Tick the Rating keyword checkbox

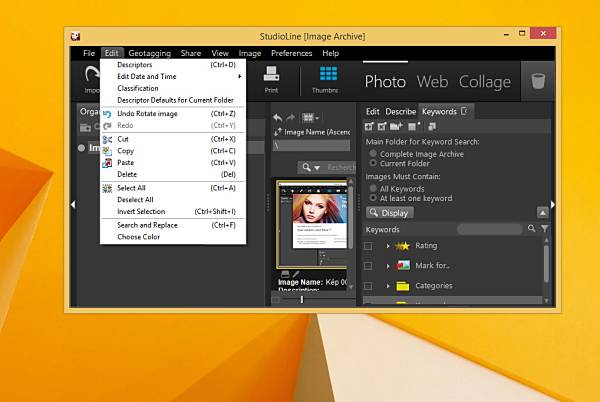368,246
